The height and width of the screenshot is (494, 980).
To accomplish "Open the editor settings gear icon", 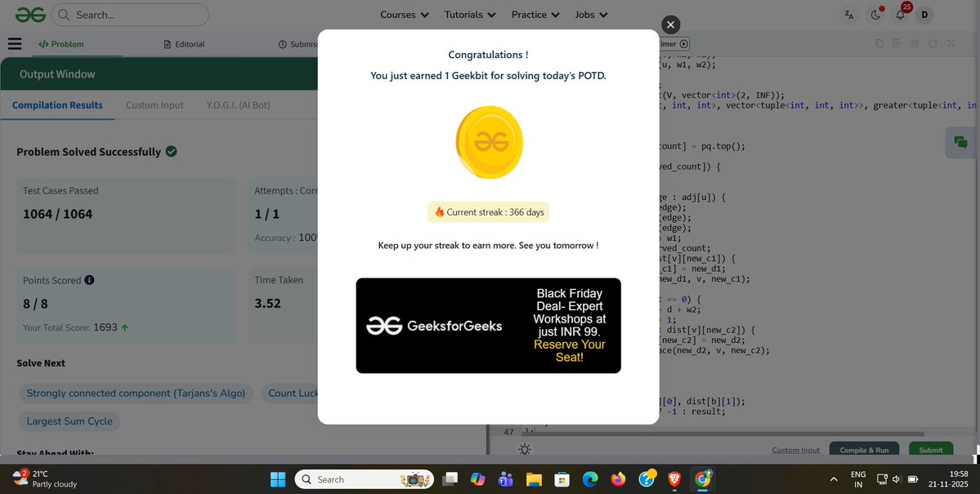I will 915,43.
